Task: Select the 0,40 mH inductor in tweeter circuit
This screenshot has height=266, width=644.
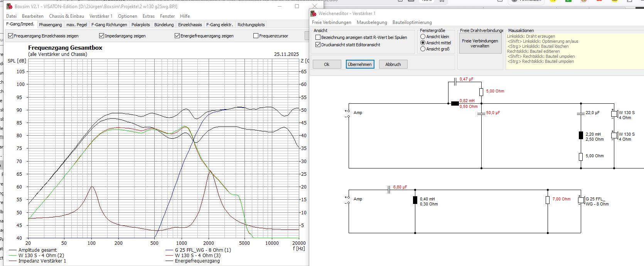Action: coord(415,200)
